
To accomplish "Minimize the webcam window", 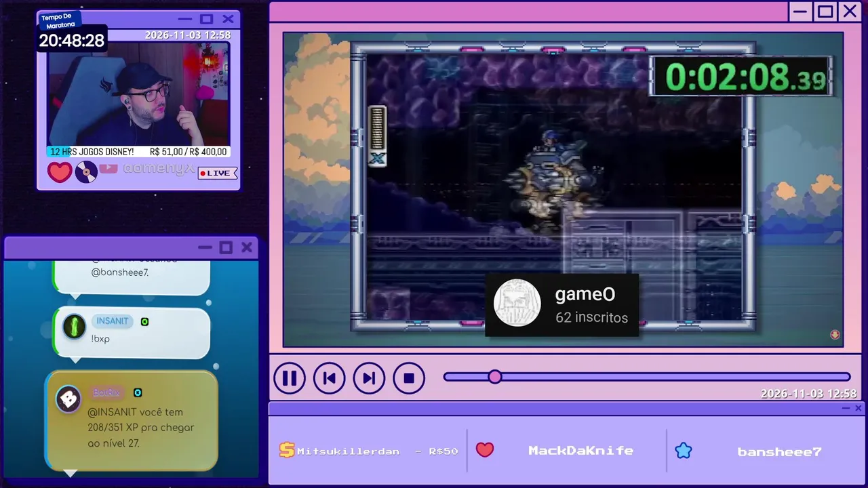I will [x=185, y=19].
